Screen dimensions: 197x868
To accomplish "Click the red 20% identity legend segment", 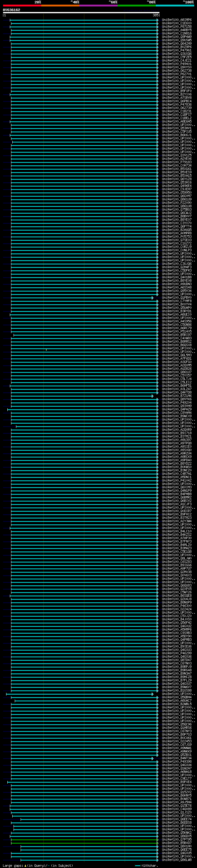I will [22, 6].
